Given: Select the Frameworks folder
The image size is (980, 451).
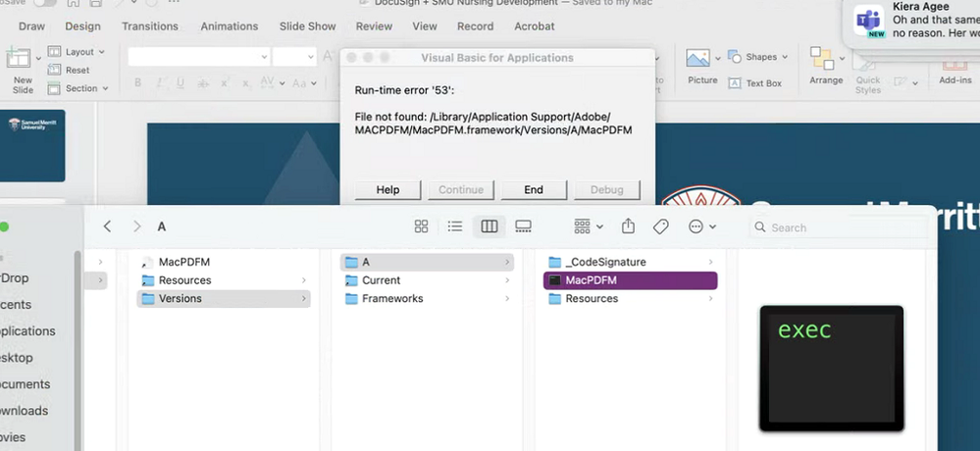Looking at the screenshot, I should pyautogui.click(x=427, y=299).
